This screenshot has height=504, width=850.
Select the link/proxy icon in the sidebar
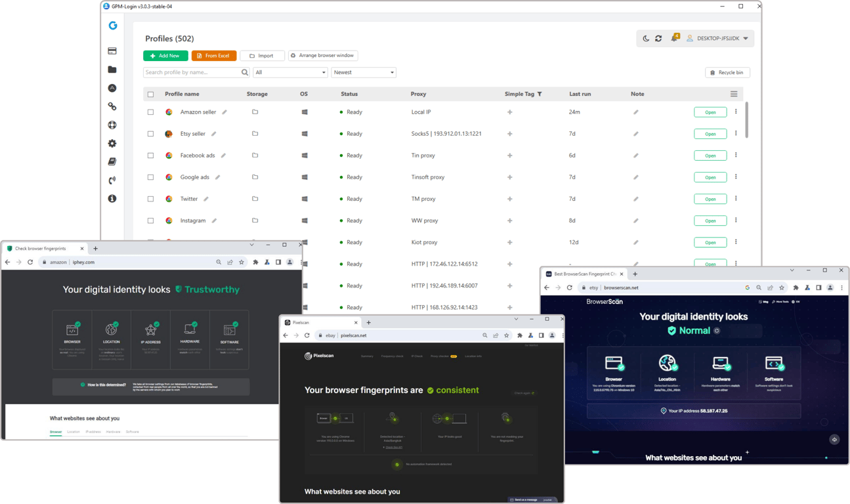click(112, 106)
